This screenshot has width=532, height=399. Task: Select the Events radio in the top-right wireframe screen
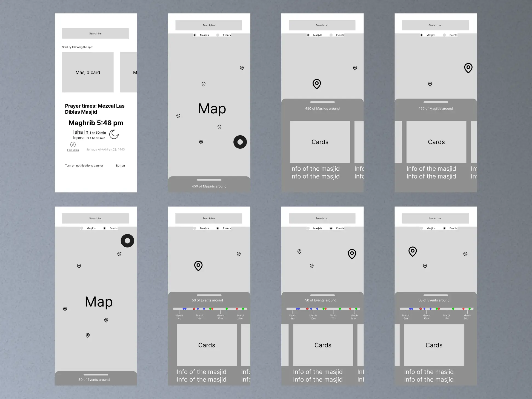[444, 35]
